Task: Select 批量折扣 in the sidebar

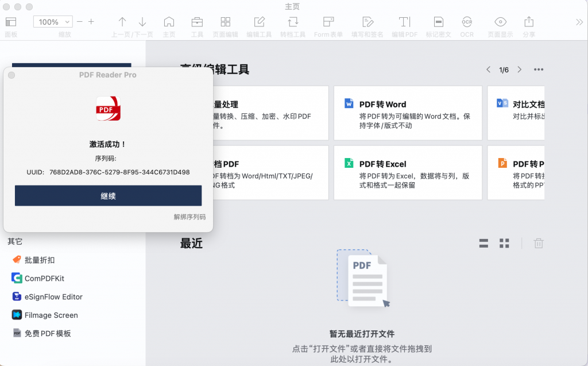Action: (x=33, y=260)
